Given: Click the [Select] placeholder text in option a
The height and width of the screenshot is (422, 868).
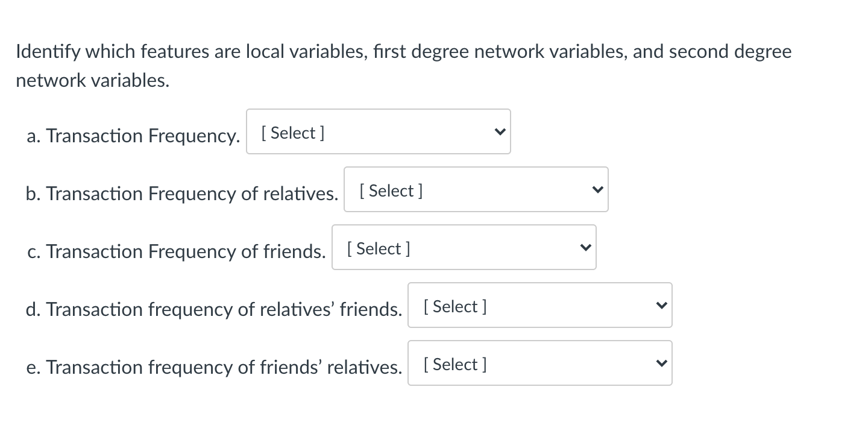Looking at the screenshot, I should 292,133.
